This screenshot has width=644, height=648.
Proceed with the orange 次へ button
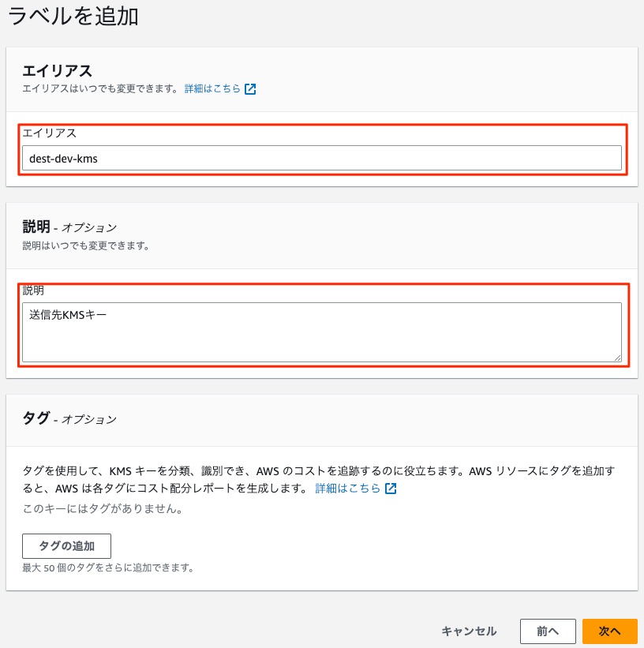point(610,631)
